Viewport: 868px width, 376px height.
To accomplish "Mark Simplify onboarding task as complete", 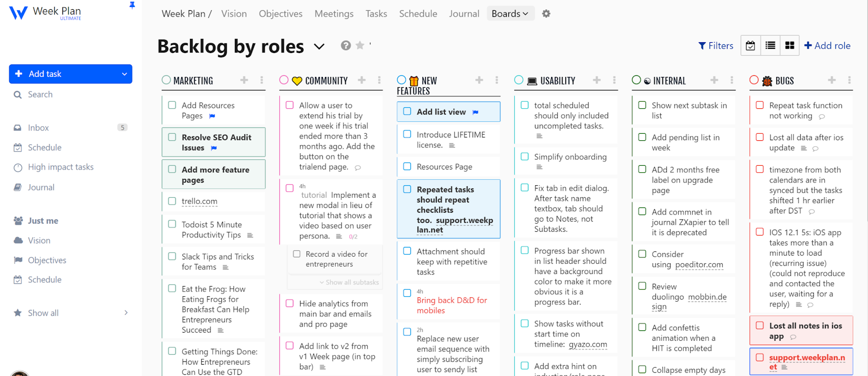I will pyautogui.click(x=525, y=157).
